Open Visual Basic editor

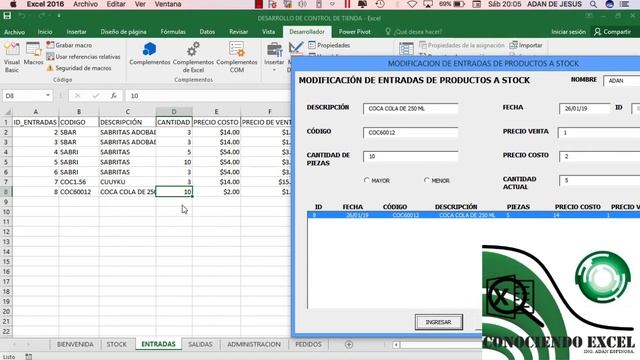point(11,58)
